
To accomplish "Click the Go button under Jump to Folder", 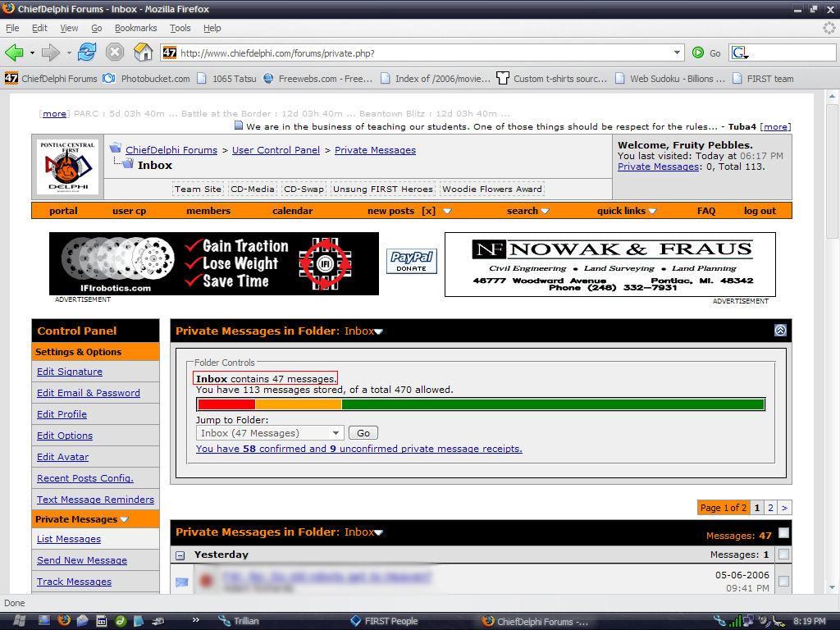I will coord(363,433).
